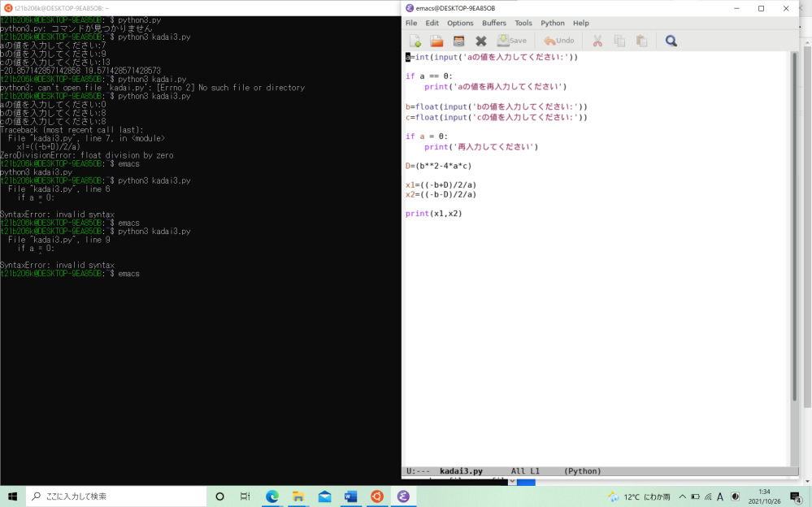812x507 pixels.
Task: Click the Search magnifier icon in Emacs
Action: (671, 41)
